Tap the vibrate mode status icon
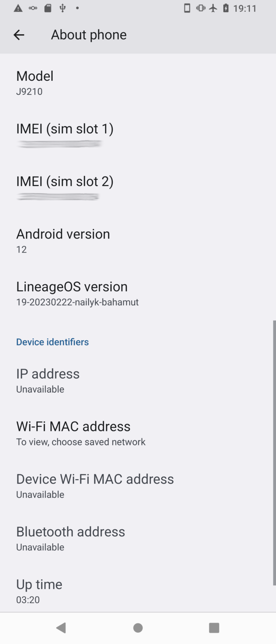The height and width of the screenshot is (644, 276). 201,8
